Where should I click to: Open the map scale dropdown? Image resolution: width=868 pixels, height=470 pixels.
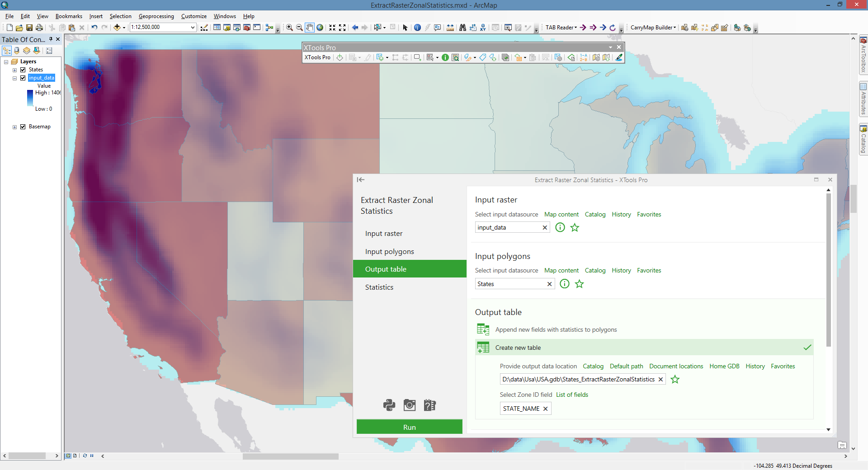[193, 28]
